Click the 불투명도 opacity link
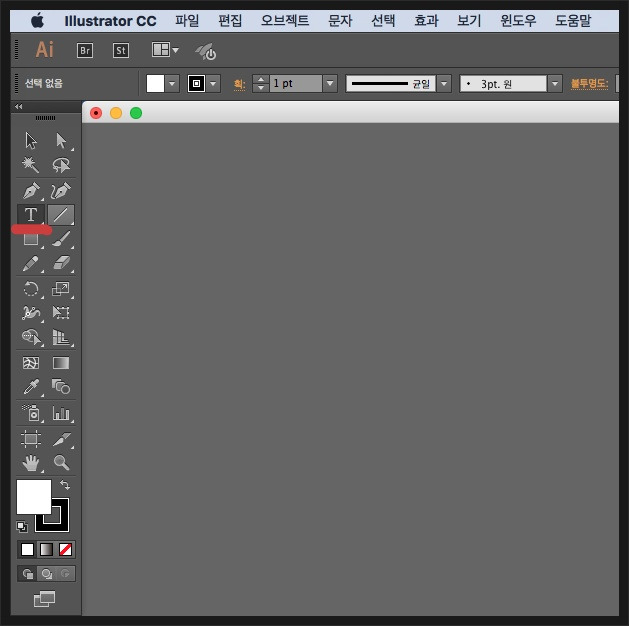 pos(589,84)
